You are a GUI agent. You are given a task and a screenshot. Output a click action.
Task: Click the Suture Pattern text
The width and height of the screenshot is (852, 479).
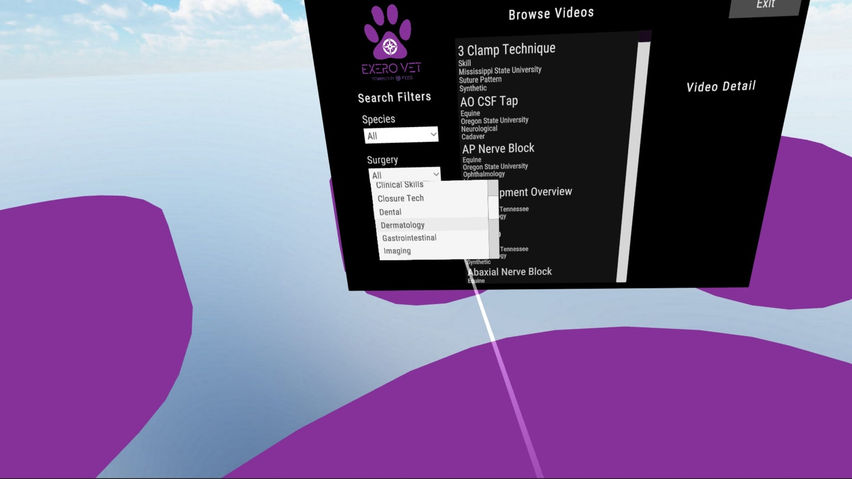coord(480,80)
